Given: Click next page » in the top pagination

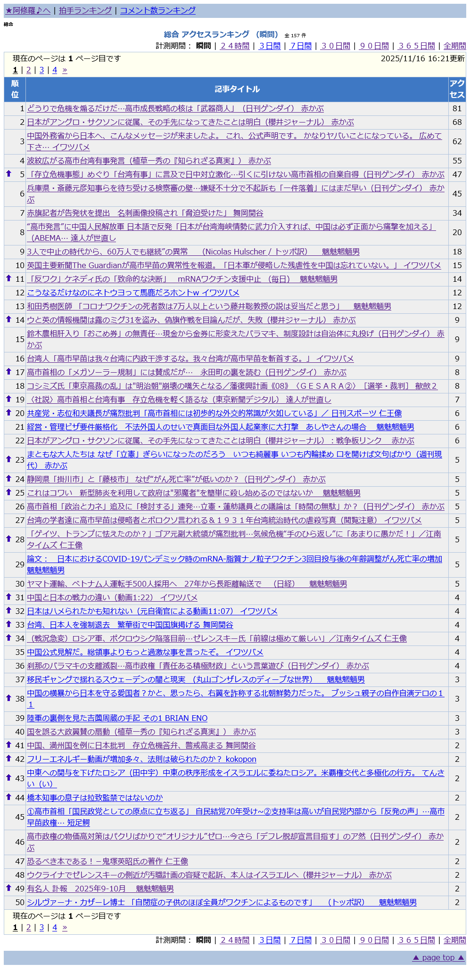Looking at the screenshot, I should tap(65, 70).
